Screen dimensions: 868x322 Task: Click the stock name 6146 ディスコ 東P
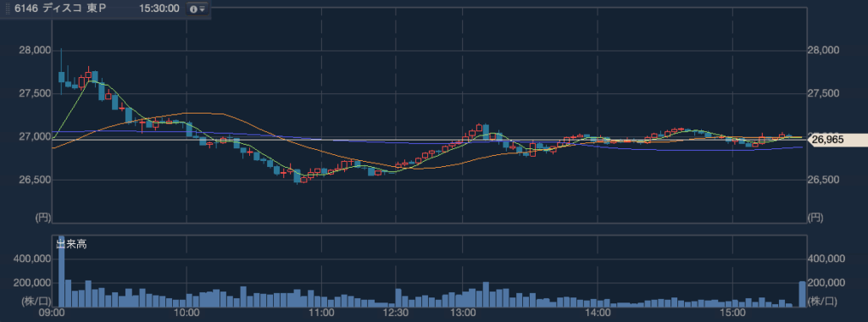(61, 8)
